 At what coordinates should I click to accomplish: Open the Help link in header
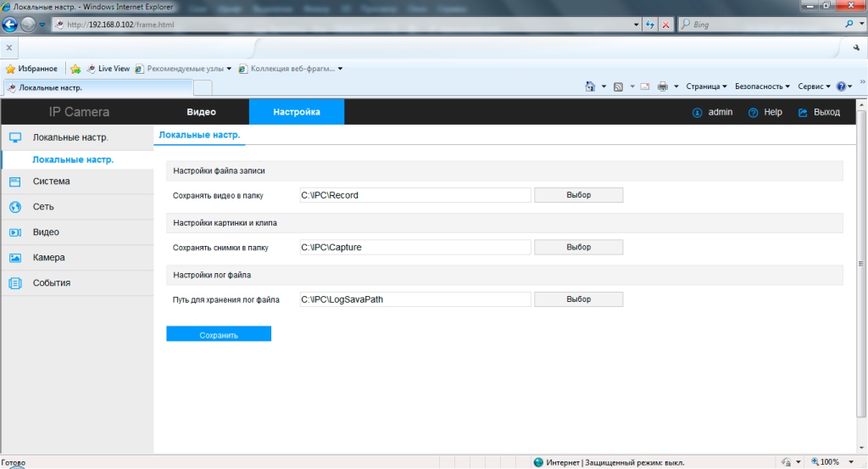[x=773, y=112]
